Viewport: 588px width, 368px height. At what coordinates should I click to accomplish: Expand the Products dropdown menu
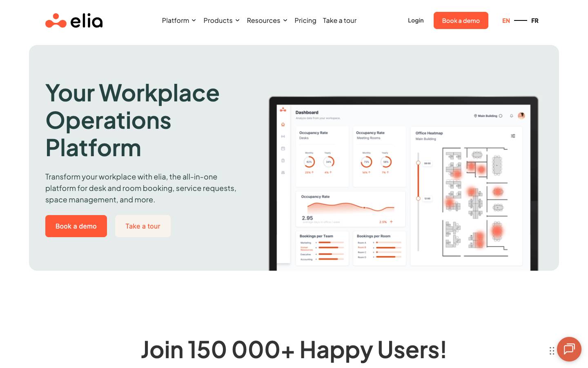pyautogui.click(x=221, y=20)
